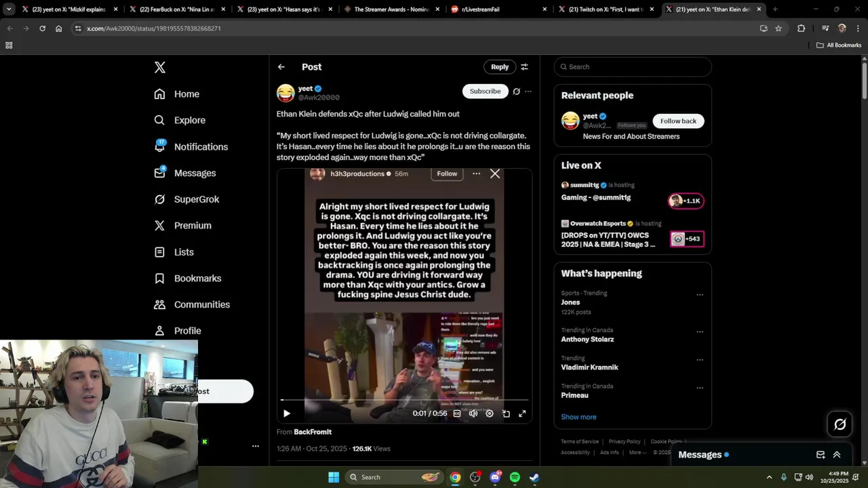The image size is (868, 488).
Task: Open Notifications in the sidebar
Action: pyautogui.click(x=191, y=146)
